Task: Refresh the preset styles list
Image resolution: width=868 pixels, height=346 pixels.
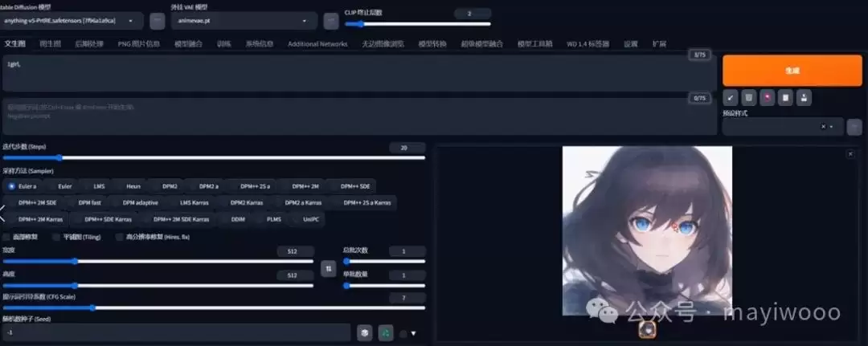Action: pyautogui.click(x=854, y=127)
